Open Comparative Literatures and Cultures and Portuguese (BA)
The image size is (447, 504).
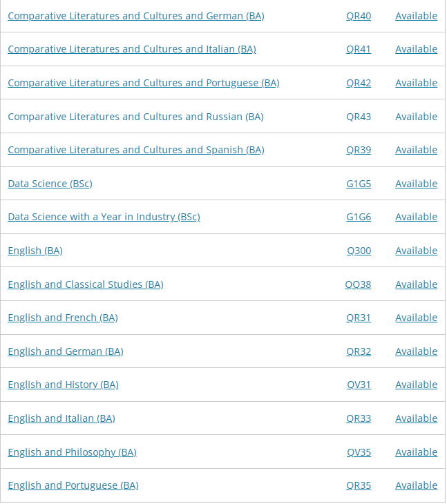(144, 83)
